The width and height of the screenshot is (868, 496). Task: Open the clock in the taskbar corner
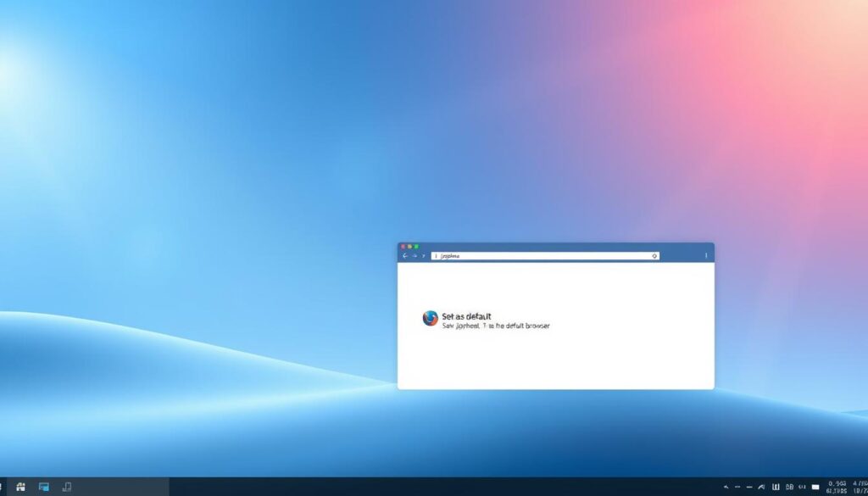point(848,487)
